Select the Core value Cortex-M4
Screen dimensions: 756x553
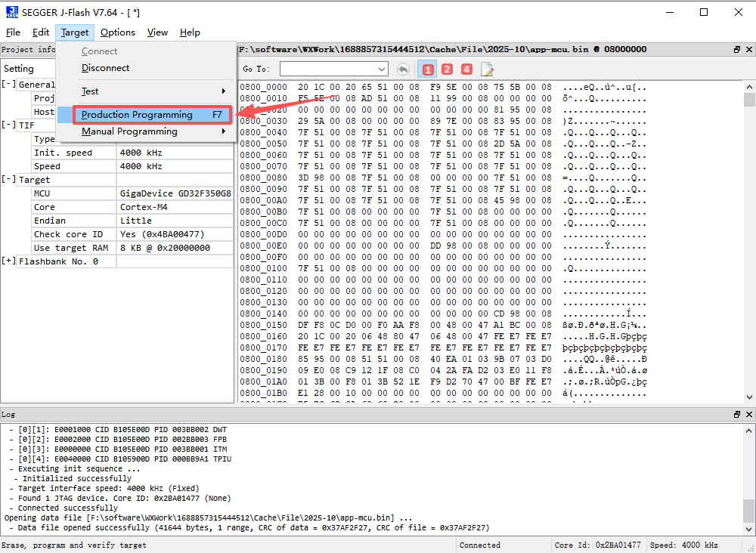(x=175, y=207)
